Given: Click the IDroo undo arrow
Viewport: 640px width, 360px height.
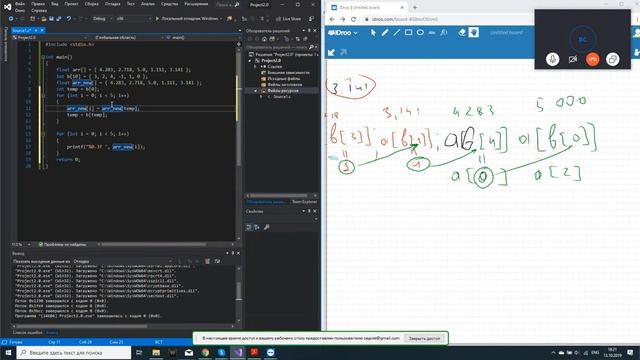Looking at the screenshot, I should (x=331, y=52).
